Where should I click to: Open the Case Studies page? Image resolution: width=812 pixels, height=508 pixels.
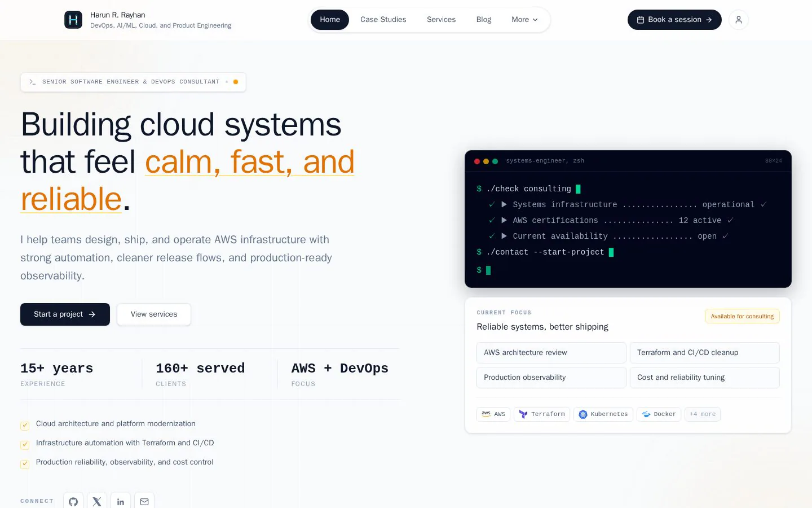click(383, 20)
